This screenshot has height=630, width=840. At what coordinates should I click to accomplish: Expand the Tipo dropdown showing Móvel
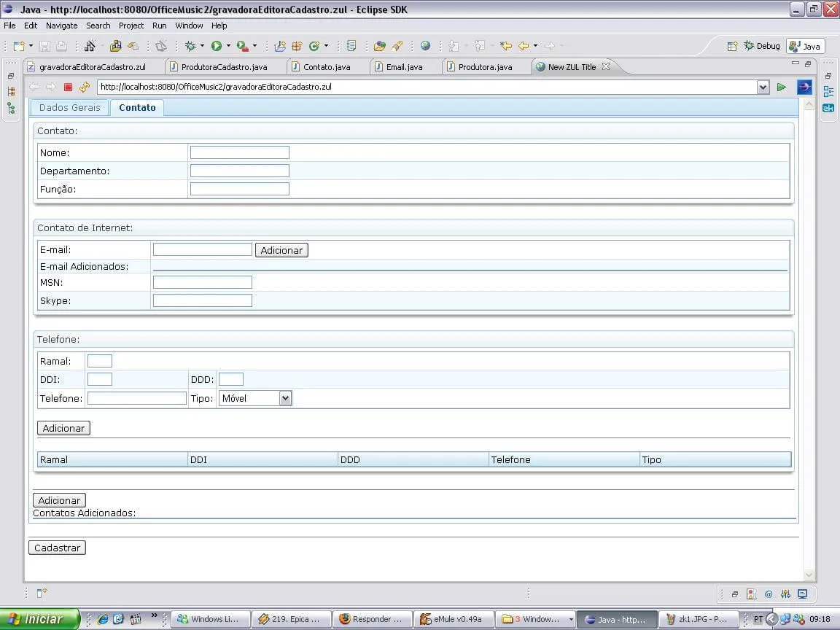click(x=285, y=398)
